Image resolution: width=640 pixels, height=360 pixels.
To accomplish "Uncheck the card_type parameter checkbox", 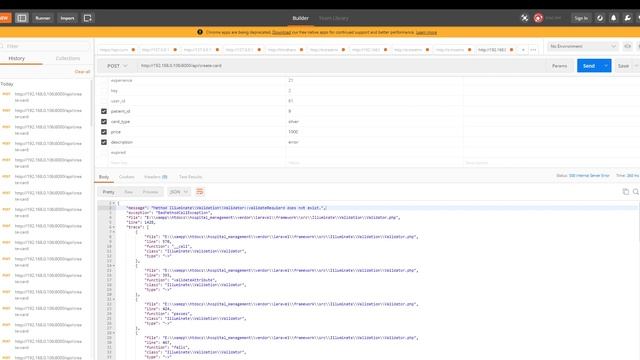I will 104,122.
